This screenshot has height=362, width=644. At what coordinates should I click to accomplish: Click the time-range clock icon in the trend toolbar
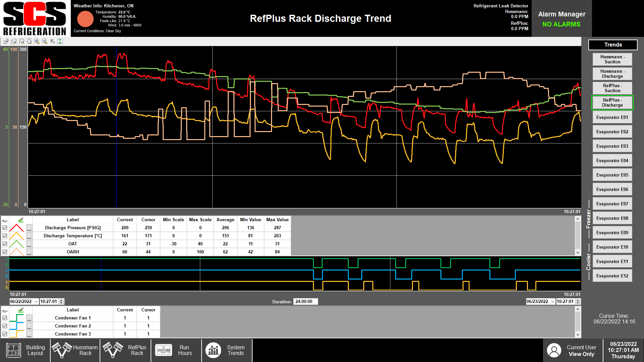(6, 41)
